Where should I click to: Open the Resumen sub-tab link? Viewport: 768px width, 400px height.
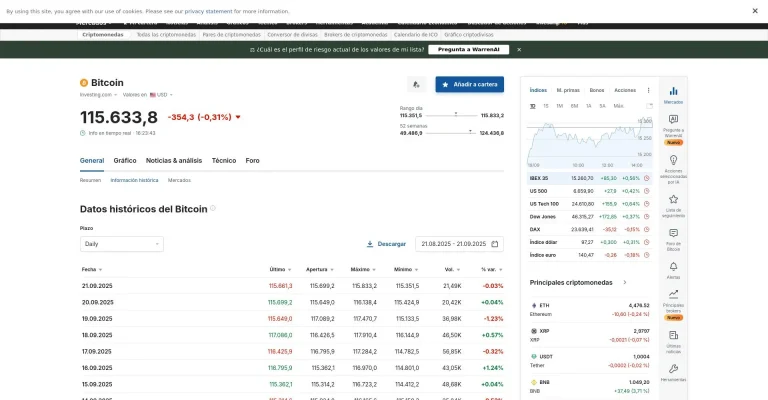tap(90, 180)
